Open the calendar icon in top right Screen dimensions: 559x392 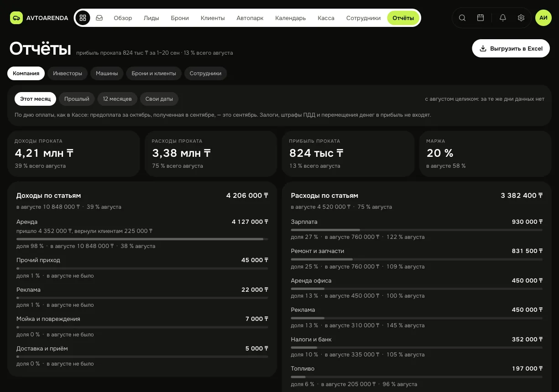pos(481,18)
